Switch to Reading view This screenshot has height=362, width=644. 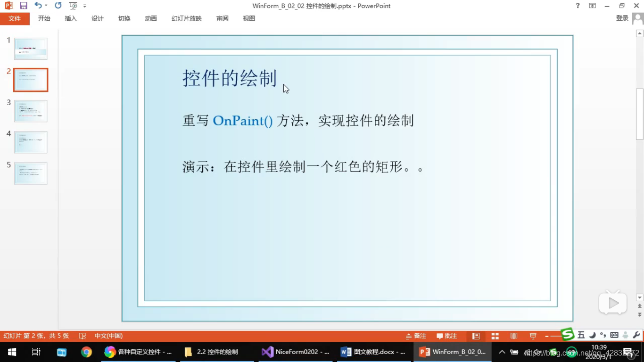pos(514,336)
